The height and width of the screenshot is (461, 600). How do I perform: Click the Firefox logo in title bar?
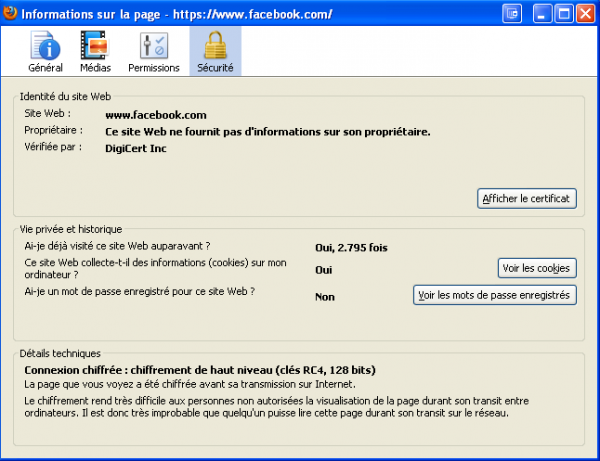pyautogui.click(x=10, y=14)
